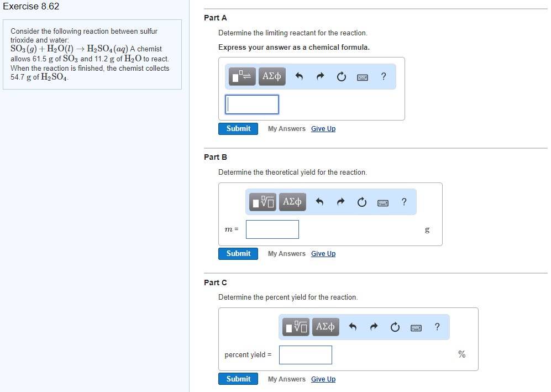Viewport: 551px width, 392px height.
Task: Focus the percent yield input box
Action: click(x=306, y=355)
